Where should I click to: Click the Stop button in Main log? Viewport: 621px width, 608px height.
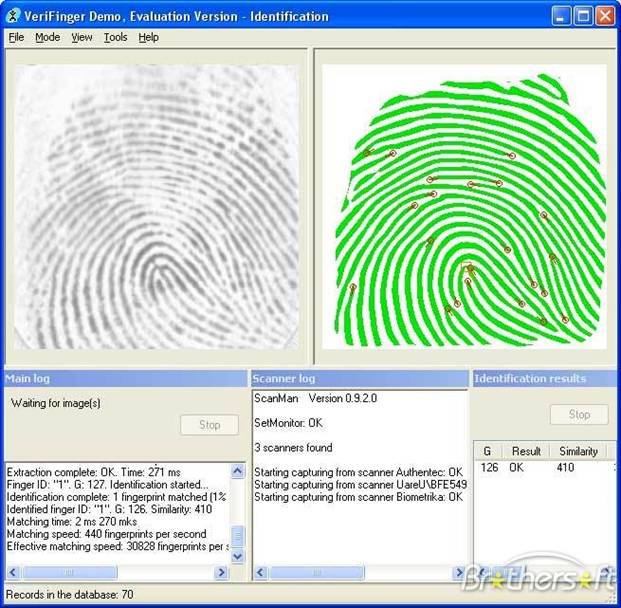210,425
